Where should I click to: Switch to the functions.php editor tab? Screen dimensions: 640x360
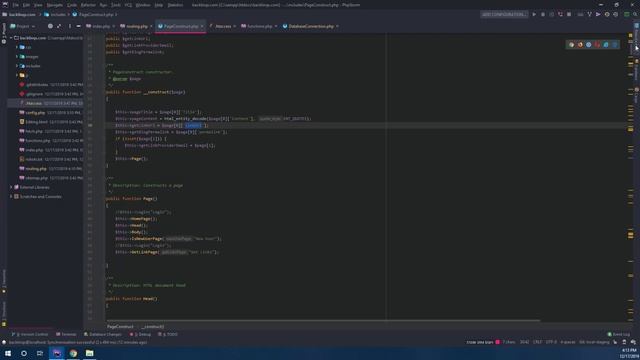coord(259,26)
